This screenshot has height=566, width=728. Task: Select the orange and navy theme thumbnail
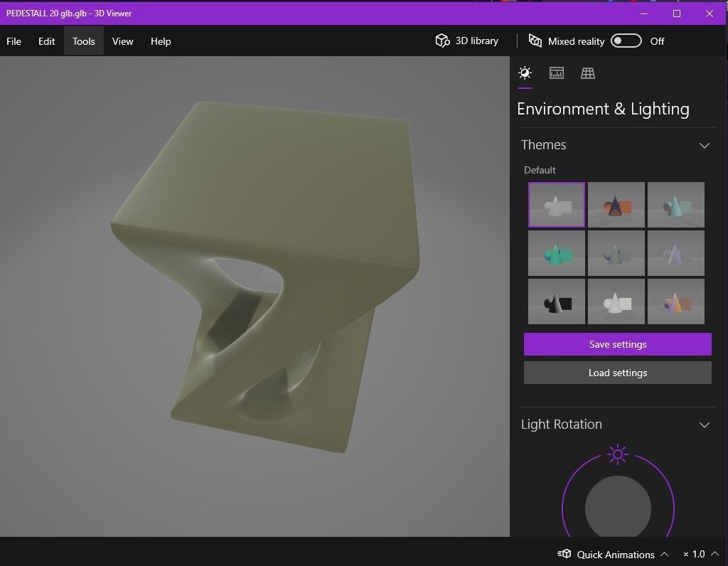(616, 205)
